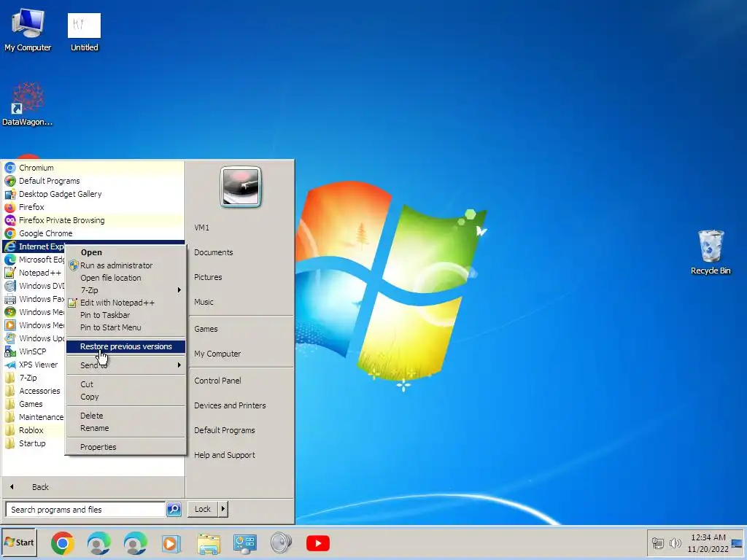Image resolution: width=747 pixels, height=560 pixels.
Task: Click the Windows DVD Maker icon
Action: pyautogui.click(x=10, y=286)
